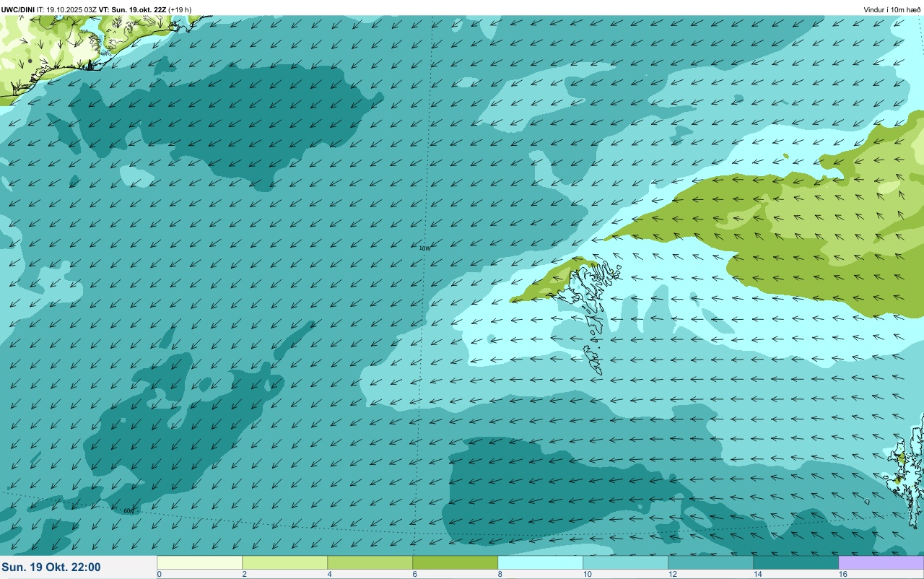Click the 8-10 pale cyan legend swatch
This screenshot has width=924, height=579.
540,562
